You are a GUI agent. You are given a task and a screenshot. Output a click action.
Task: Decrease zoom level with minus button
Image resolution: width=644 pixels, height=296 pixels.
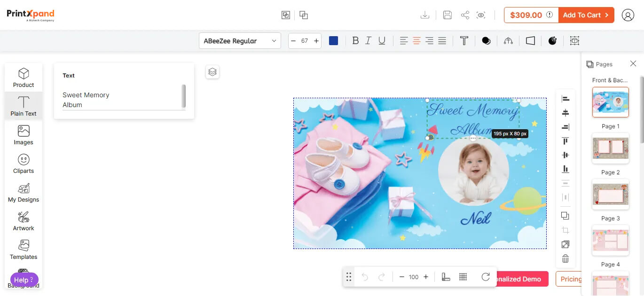point(402,277)
